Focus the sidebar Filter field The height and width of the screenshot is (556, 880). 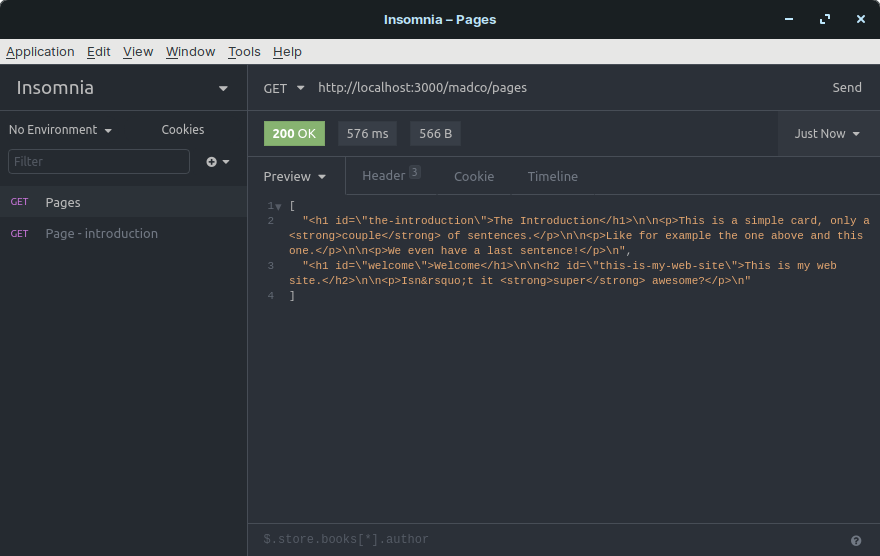99,162
